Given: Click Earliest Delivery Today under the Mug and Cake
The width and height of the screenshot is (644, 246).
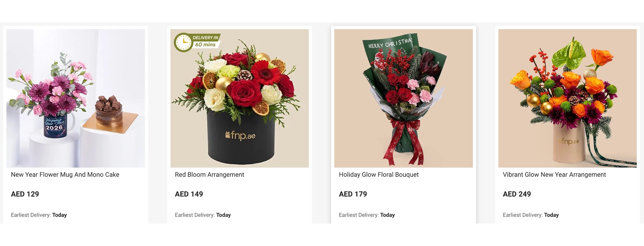Looking at the screenshot, I should (39, 215).
